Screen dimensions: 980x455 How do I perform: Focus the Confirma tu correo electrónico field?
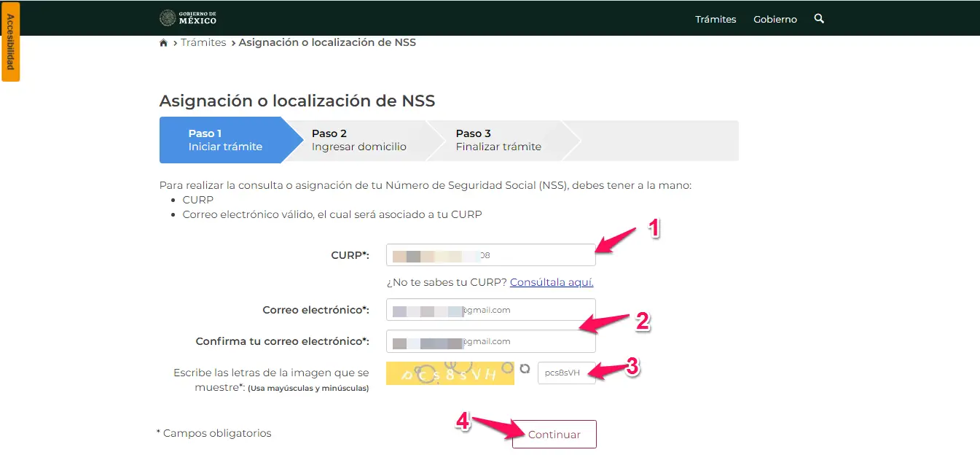click(491, 341)
